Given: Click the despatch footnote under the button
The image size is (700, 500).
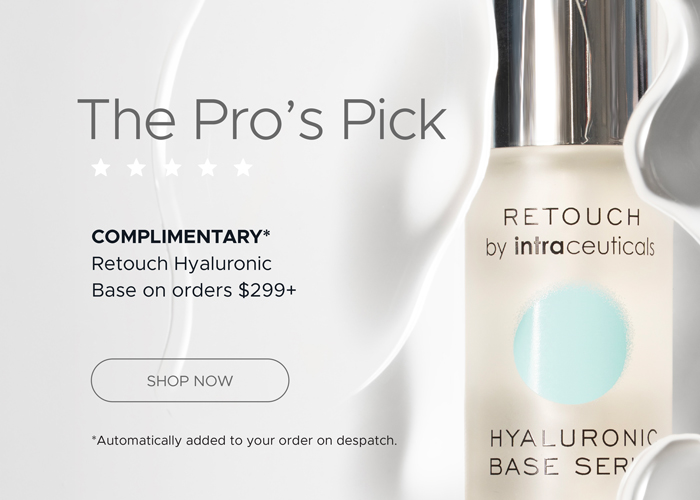Looking at the screenshot, I should point(244,441).
